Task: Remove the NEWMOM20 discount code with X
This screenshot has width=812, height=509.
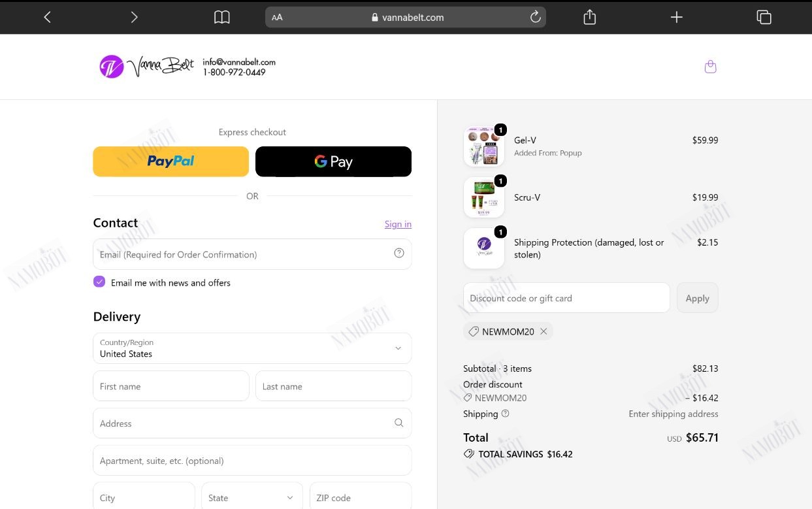Action: point(544,331)
